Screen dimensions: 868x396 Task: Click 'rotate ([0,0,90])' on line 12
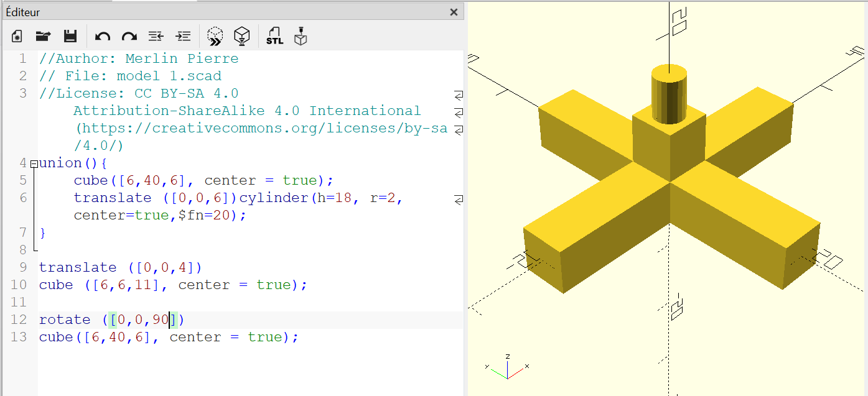pos(112,320)
